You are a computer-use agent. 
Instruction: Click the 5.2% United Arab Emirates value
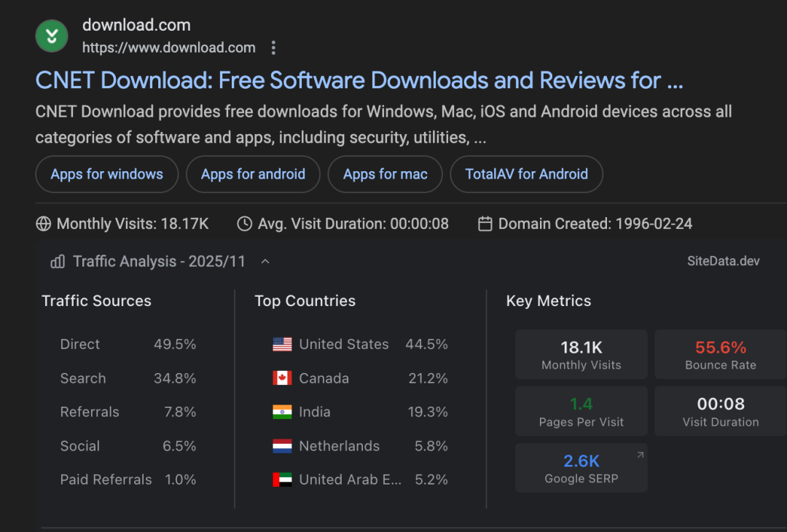tap(431, 480)
